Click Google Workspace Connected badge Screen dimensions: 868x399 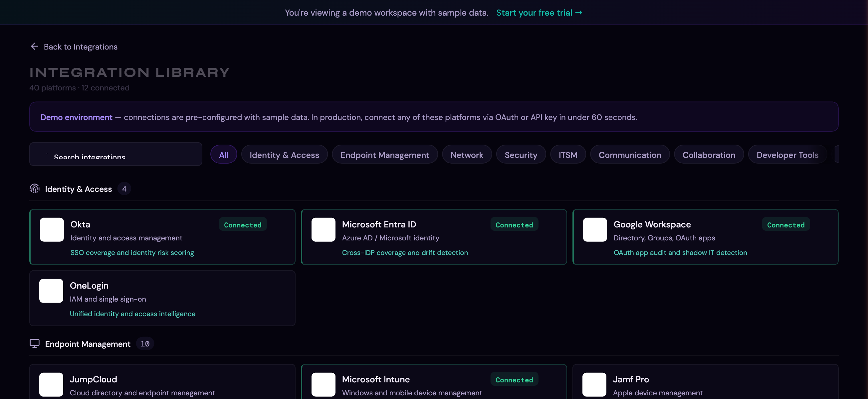tap(786, 224)
